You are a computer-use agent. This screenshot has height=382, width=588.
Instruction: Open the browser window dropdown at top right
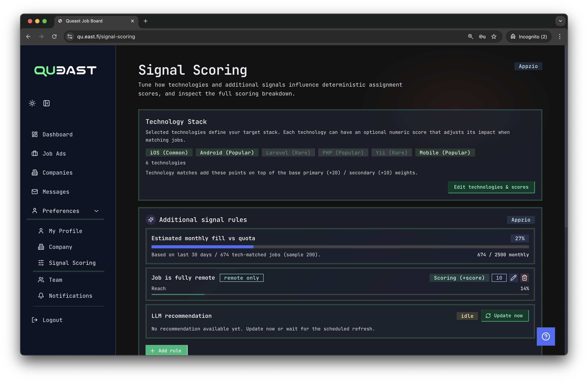pos(560,21)
